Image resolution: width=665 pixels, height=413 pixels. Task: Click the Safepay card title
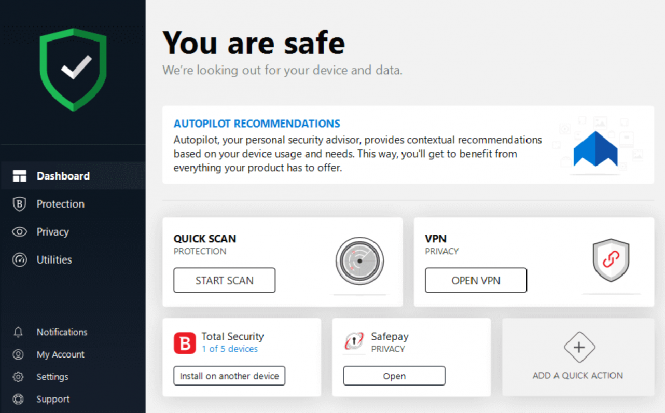tap(390, 337)
